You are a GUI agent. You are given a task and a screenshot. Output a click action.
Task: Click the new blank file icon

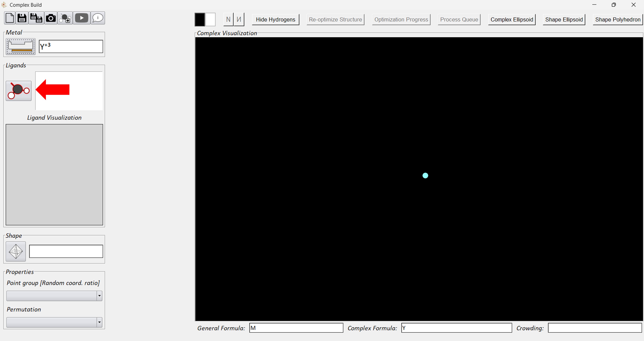(10, 18)
